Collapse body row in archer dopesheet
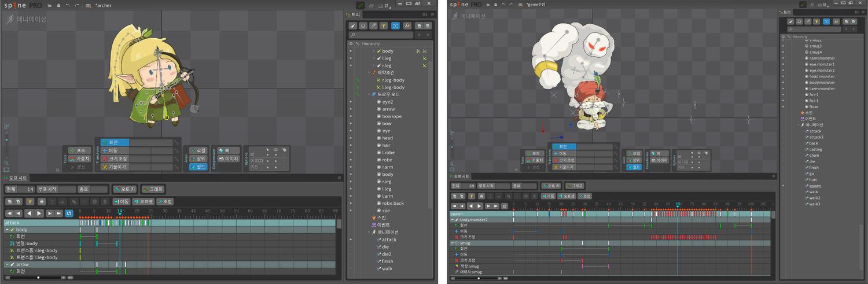 click(x=7, y=230)
